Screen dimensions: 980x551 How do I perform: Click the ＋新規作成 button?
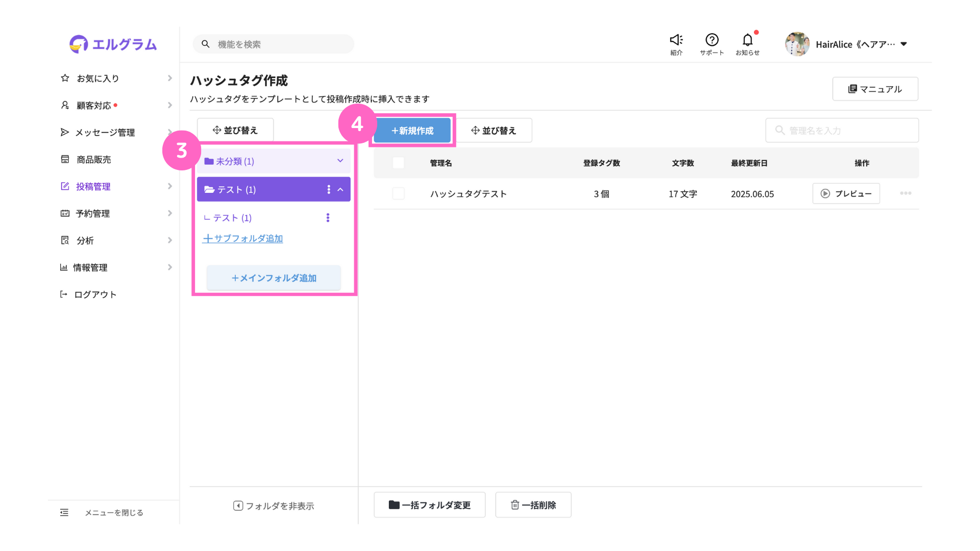tap(412, 131)
